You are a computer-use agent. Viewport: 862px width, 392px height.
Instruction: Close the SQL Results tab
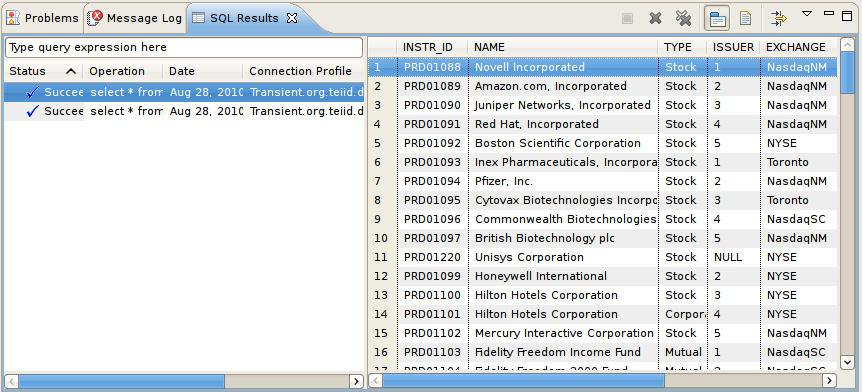(292, 18)
